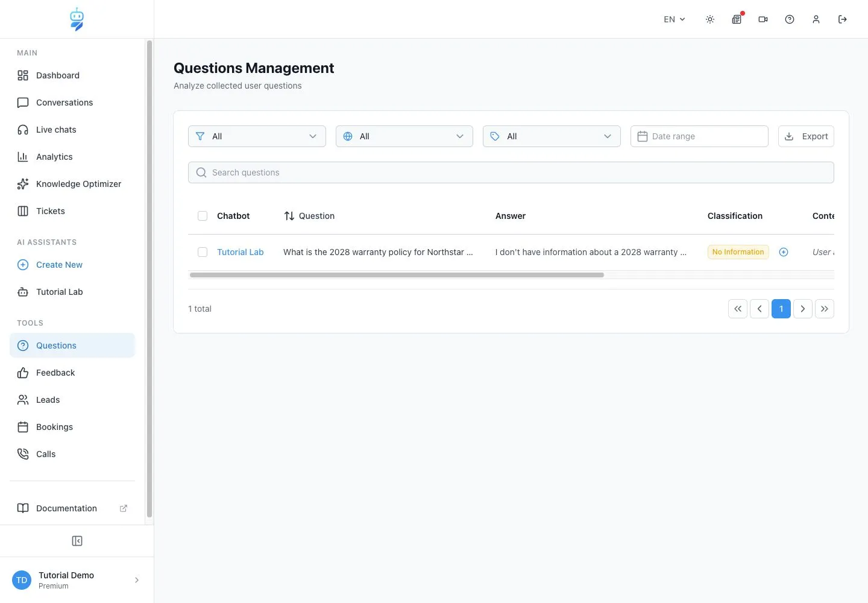This screenshot has width=868, height=603.
Task: Toggle the light/dark theme sun icon
Action: tap(710, 19)
